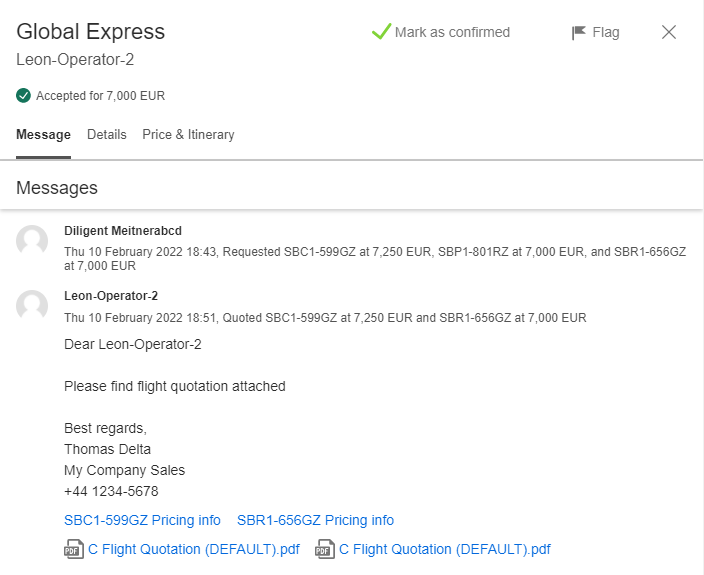Screen dimensions: 704x575
Task: Click the first PDF file icon
Action: [x=74, y=549]
